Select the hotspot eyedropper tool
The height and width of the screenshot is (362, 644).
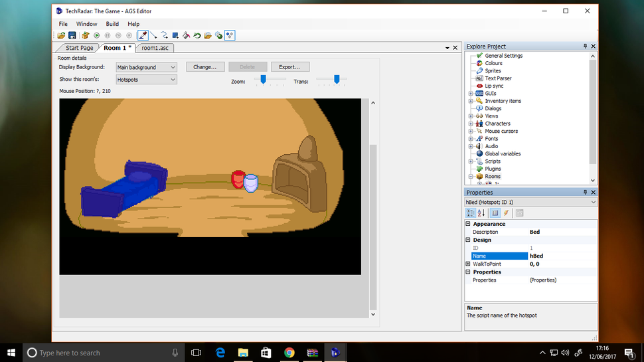pos(143,35)
